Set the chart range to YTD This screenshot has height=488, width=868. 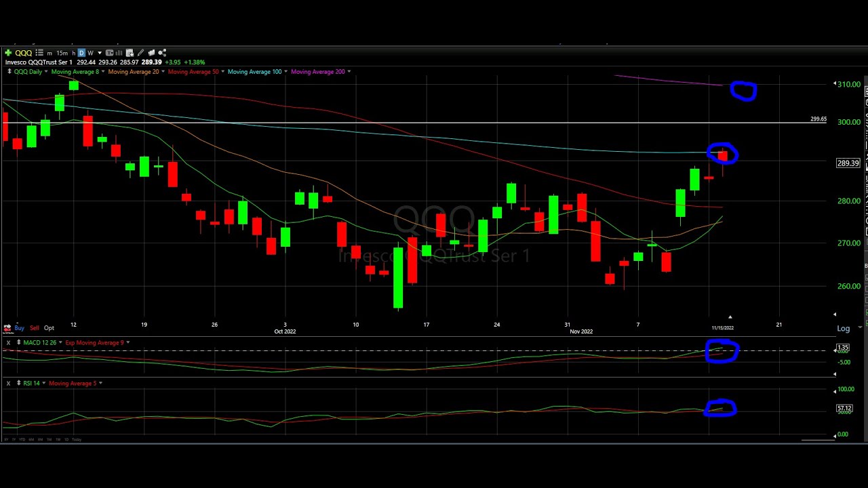coord(22,440)
